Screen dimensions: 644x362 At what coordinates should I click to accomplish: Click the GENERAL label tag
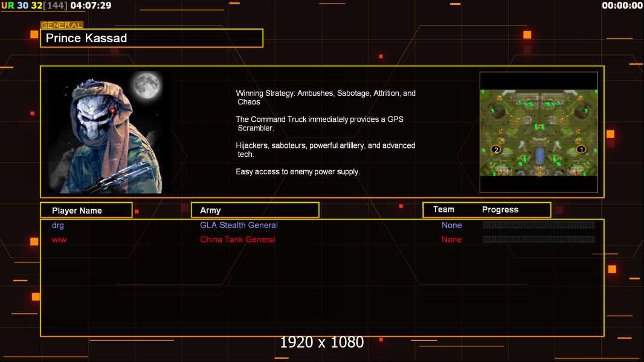[62, 25]
